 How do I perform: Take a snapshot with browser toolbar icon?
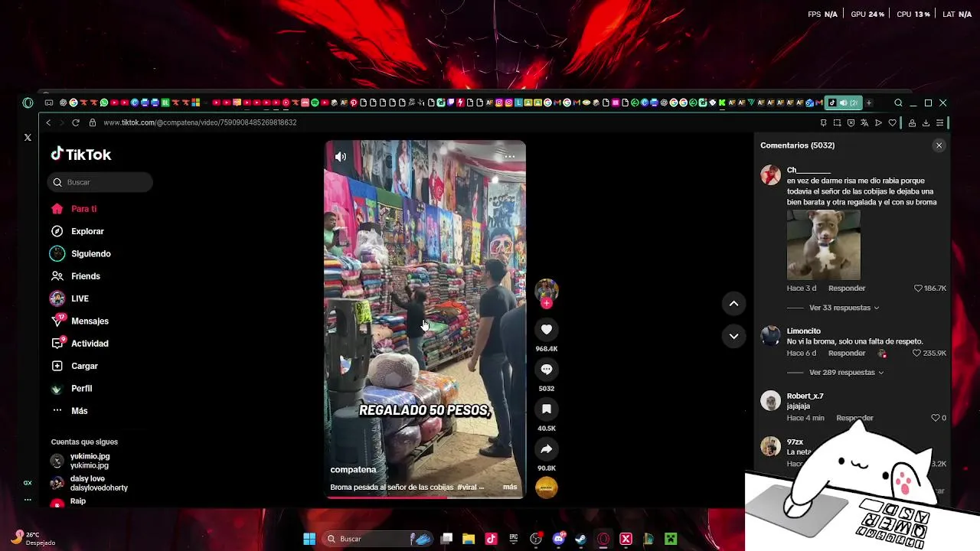click(x=837, y=122)
